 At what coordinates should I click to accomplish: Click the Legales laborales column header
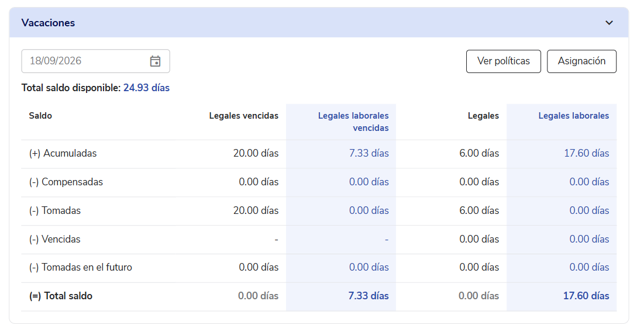coord(574,116)
